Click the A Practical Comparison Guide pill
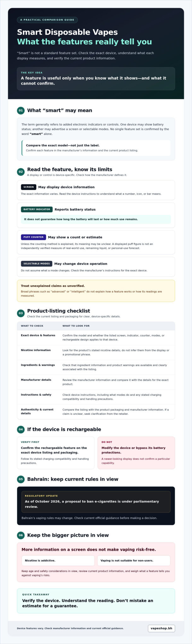This screenshot has height=644, width=192. point(47,20)
